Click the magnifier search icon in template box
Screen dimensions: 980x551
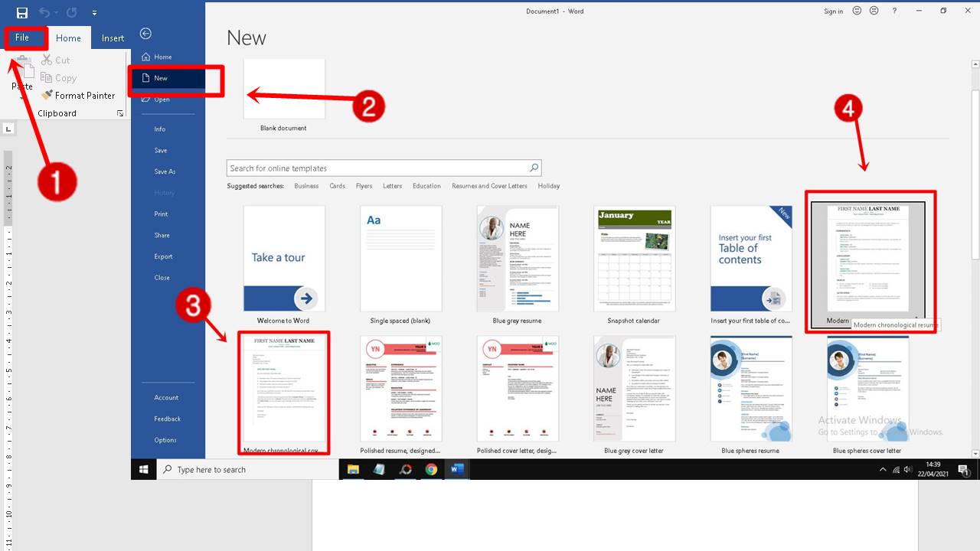pyautogui.click(x=534, y=168)
